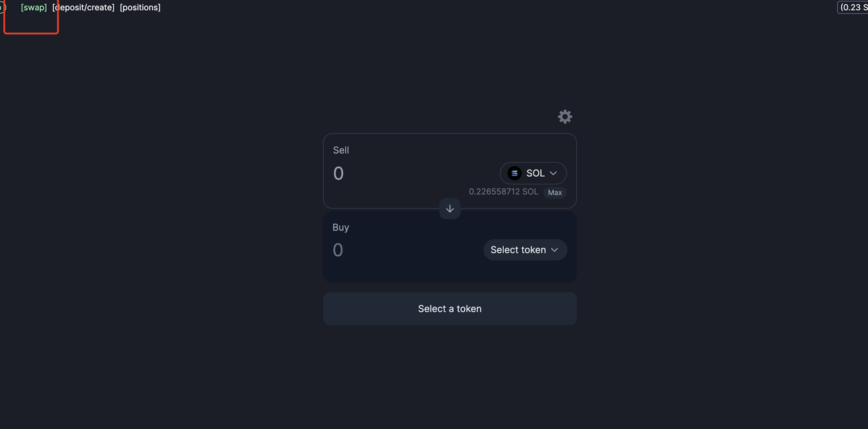
Task: Click the Buy label in the lower panel
Action: [340, 228]
